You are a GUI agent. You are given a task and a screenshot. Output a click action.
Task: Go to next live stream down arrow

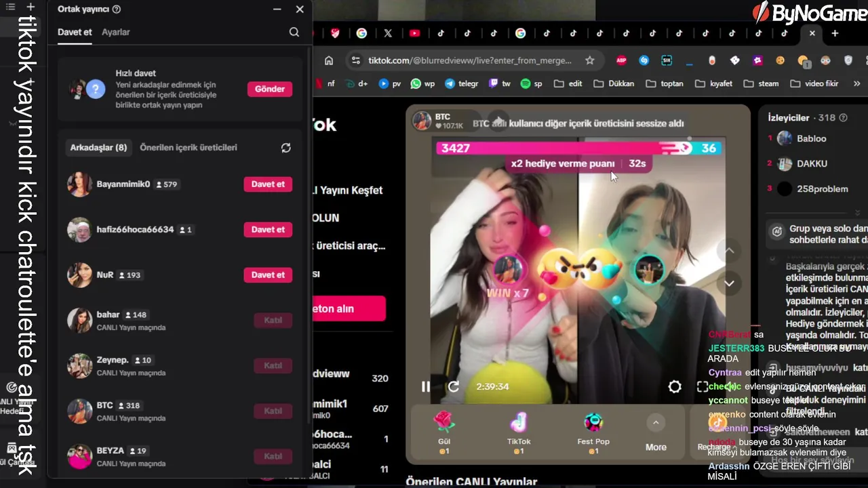click(729, 283)
